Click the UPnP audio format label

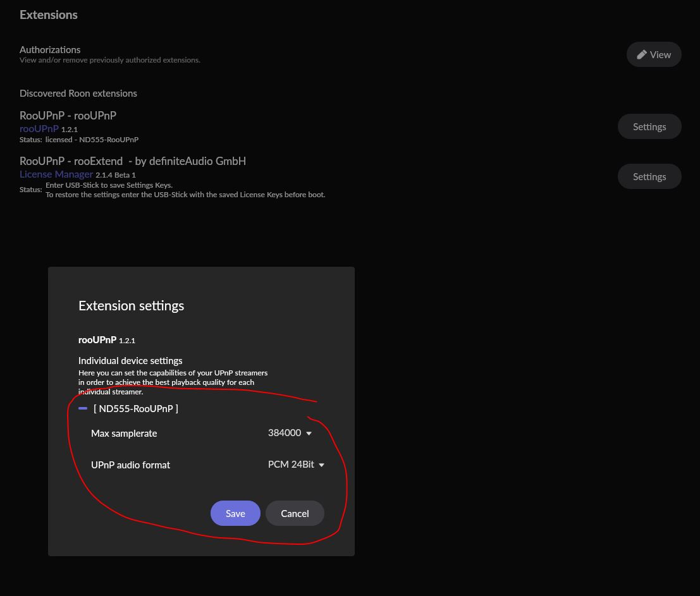coord(130,465)
